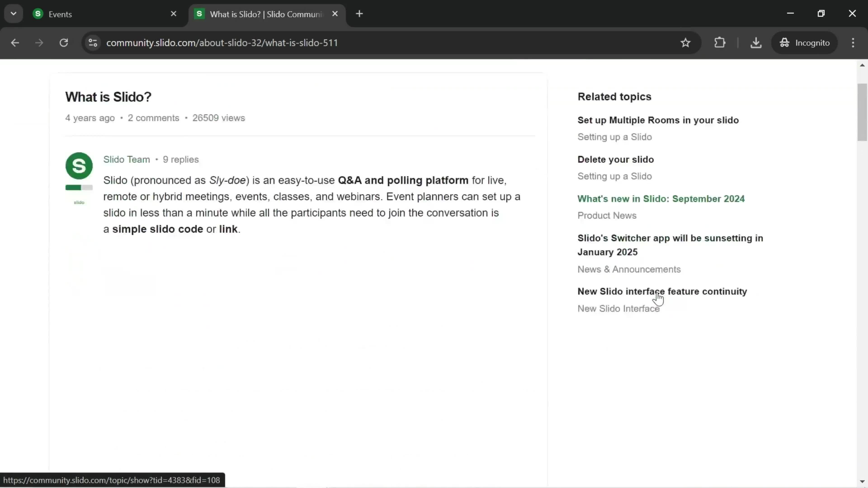
Task: Open the Slido Team profile link
Action: coord(126,159)
